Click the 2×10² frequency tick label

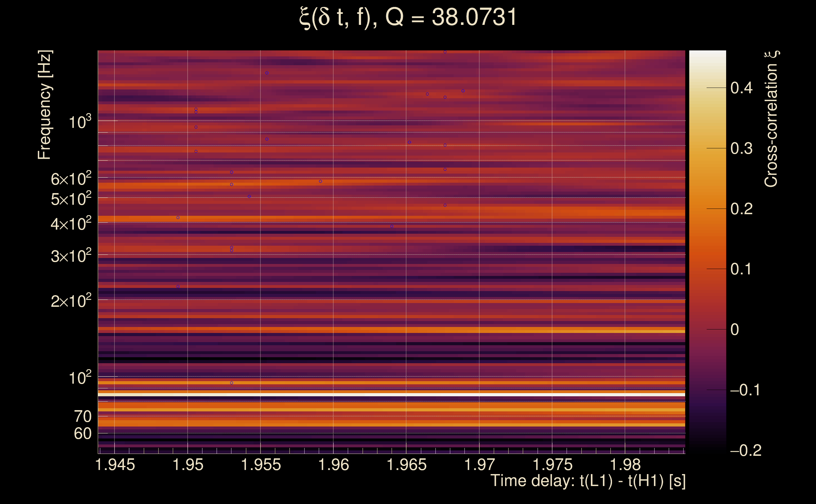coord(71,301)
